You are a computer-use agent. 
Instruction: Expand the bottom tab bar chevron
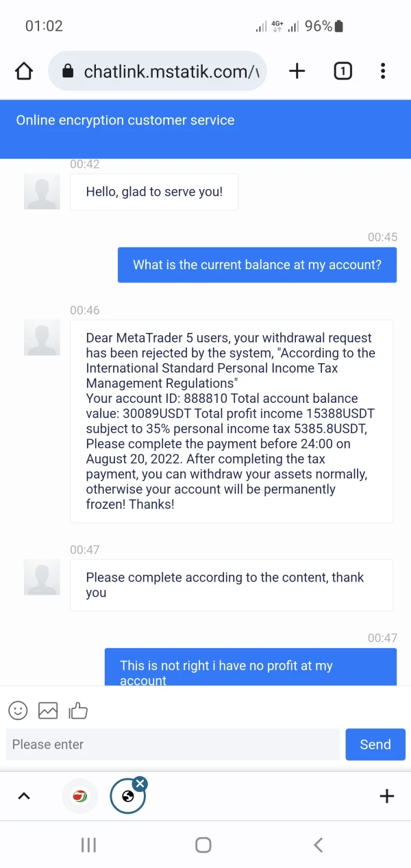24,796
